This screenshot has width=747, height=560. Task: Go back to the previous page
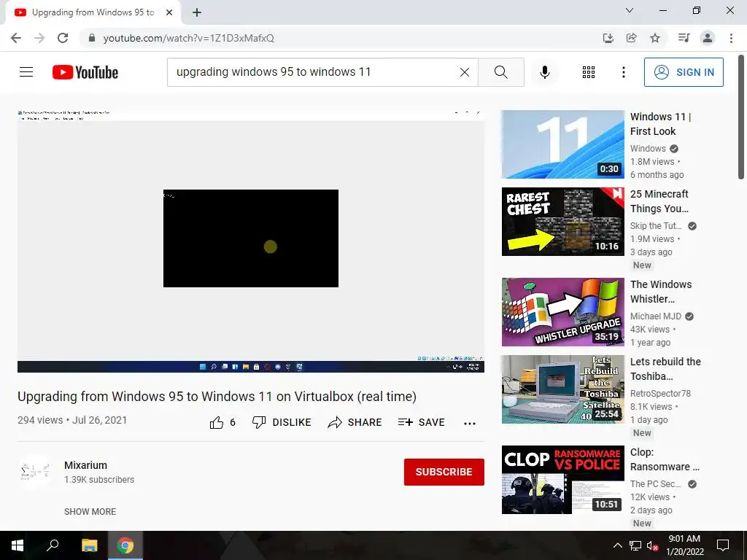(16, 38)
